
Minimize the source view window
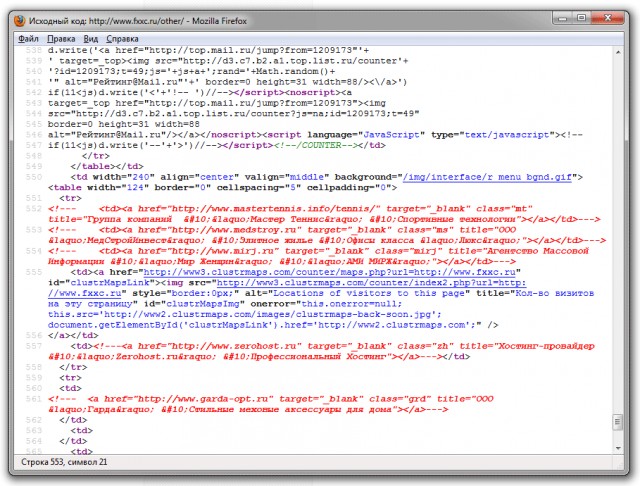562,18
